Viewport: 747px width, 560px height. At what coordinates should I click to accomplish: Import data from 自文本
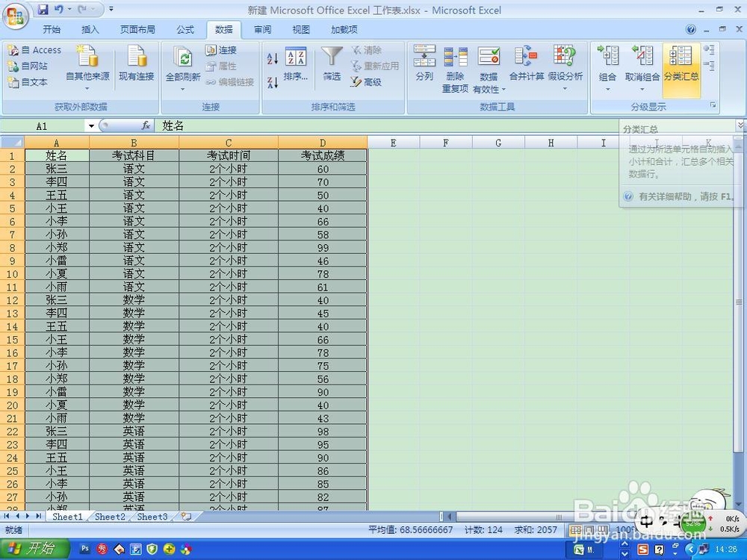(28, 82)
